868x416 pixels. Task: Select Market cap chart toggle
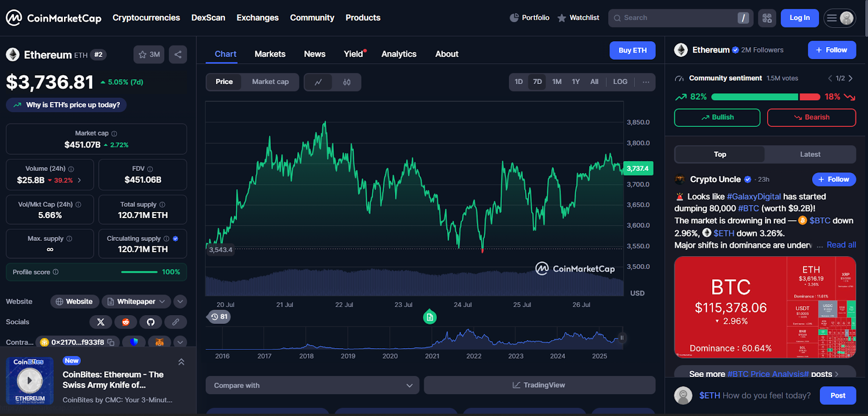270,82
